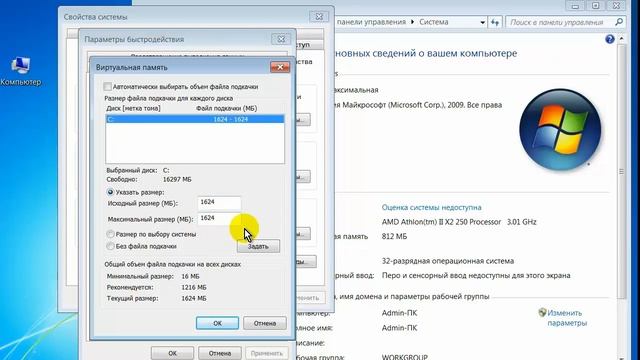Toggle Автоматически выбирать объем файла подкачки checkbox

[x=107, y=87]
